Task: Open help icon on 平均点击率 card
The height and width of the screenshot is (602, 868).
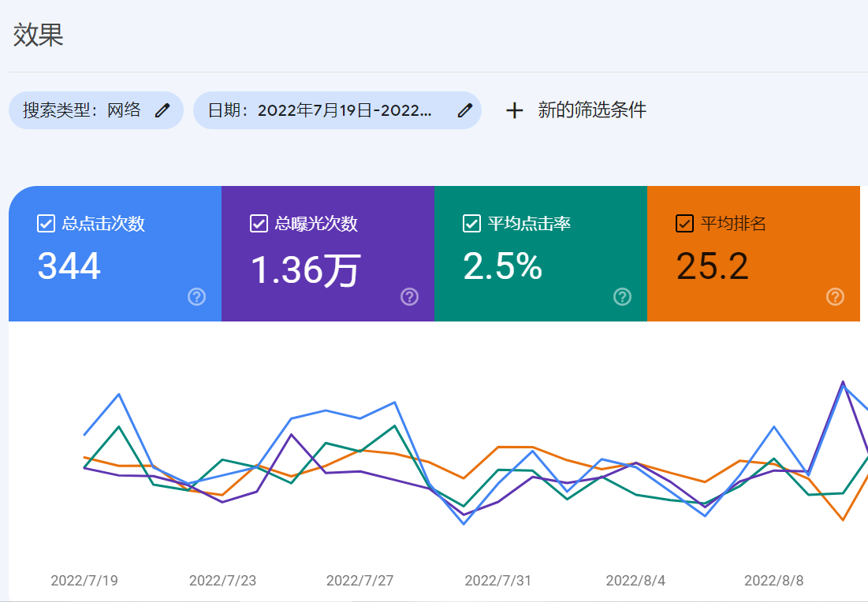Action: [622, 296]
